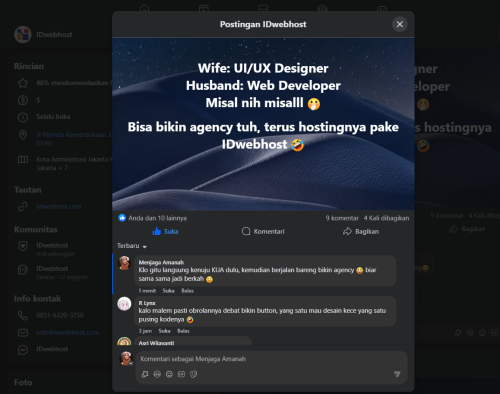500x394 pixels.
Task: Open the IDwebhost Saluran with 12 anggota
Action: (x=62, y=273)
